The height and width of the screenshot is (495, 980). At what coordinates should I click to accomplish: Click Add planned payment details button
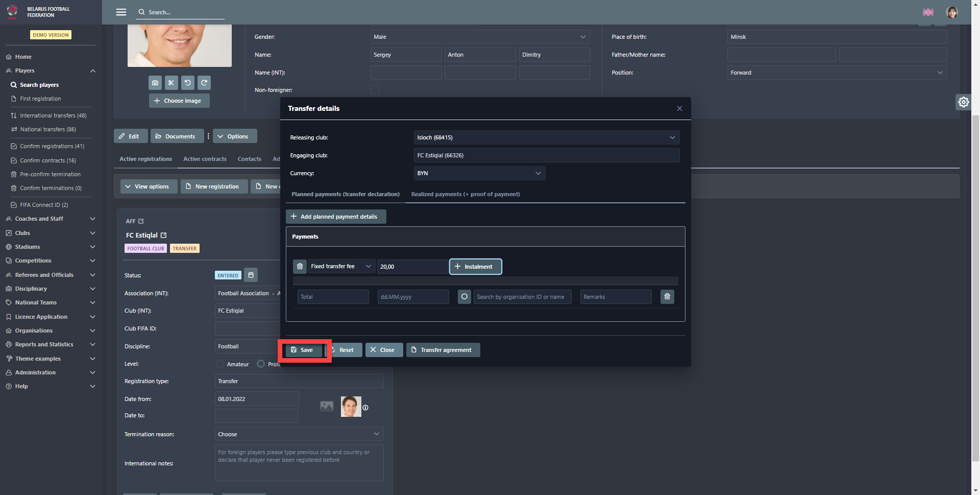(x=336, y=217)
